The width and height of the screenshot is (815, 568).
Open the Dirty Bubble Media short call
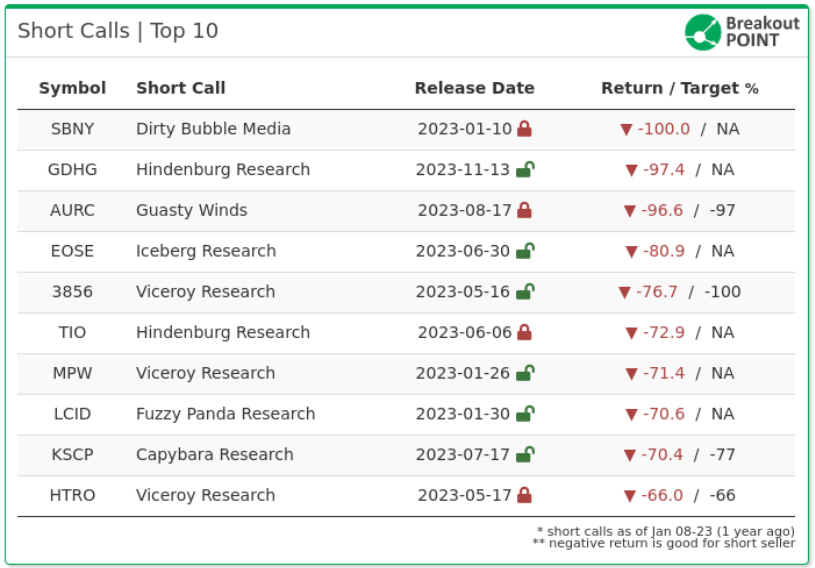(x=213, y=129)
